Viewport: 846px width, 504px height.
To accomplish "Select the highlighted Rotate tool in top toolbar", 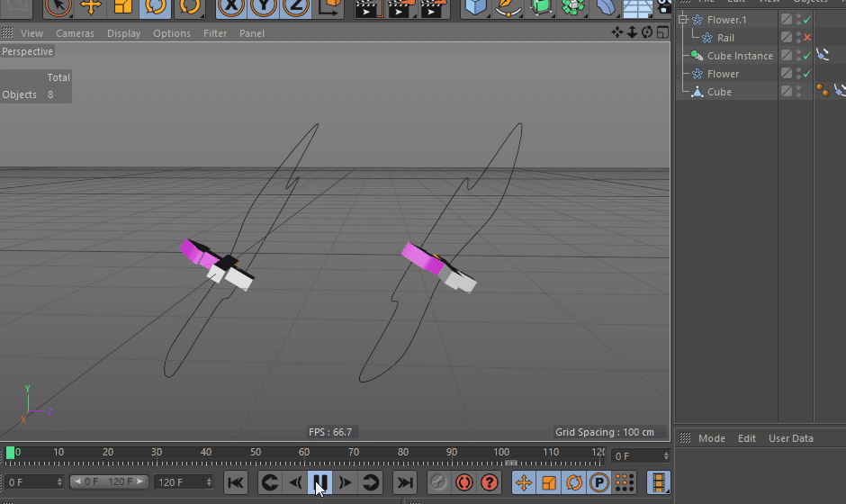I will click(x=156, y=7).
